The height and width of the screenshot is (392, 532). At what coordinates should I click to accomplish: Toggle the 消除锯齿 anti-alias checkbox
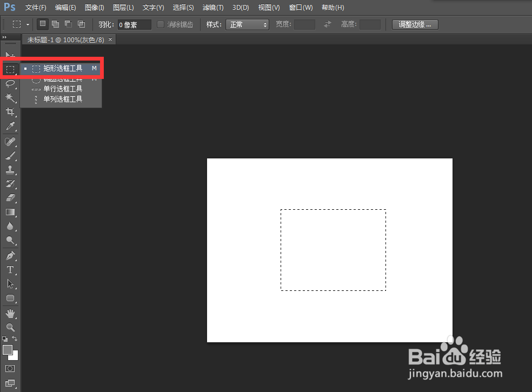coord(161,24)
